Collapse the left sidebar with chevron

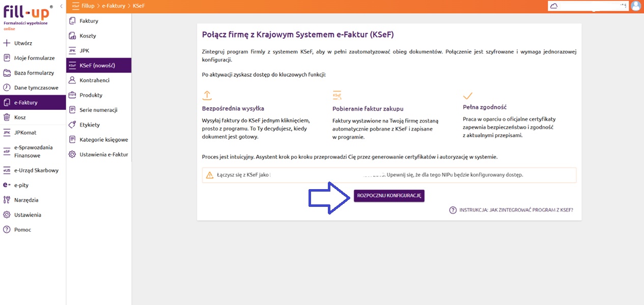(61, 6)
